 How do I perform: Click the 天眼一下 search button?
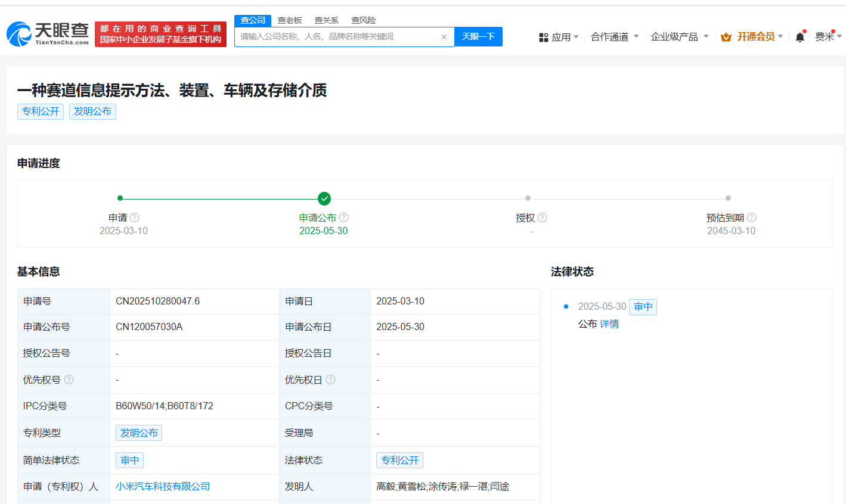click(x=478, y=36)
